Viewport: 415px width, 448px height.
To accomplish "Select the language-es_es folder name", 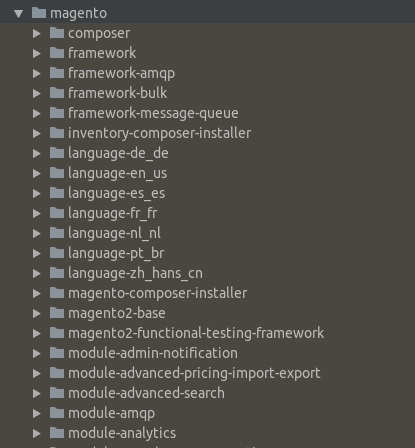I will pos(117,194).
